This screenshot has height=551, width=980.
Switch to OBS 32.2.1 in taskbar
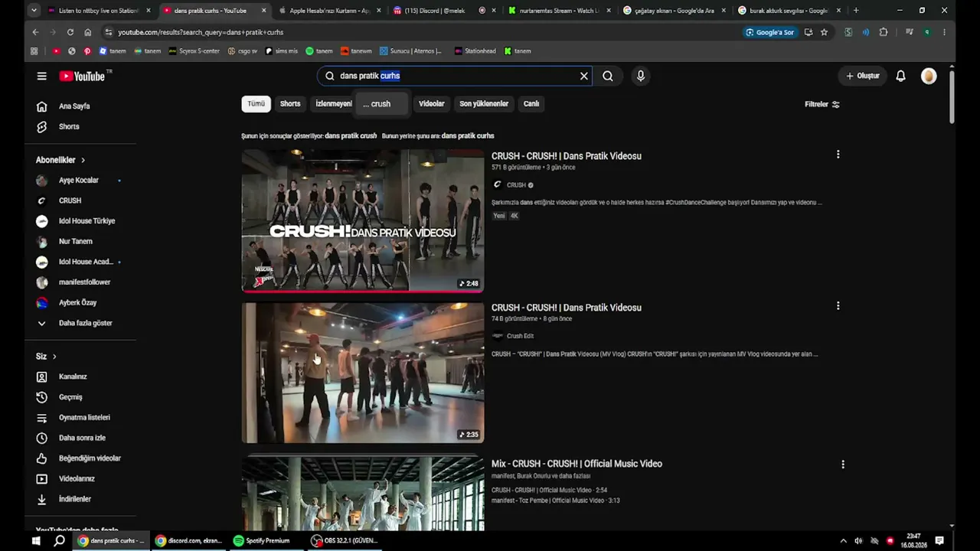(x=344, y=541)
